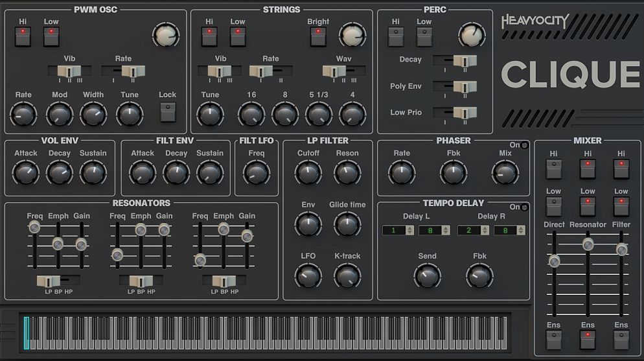
Task: Click the PWM OSC Tune knob
Action: pos(130,115)
